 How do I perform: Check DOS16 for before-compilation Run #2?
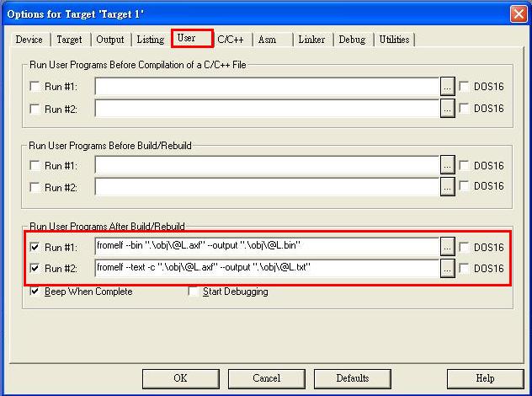464,109
